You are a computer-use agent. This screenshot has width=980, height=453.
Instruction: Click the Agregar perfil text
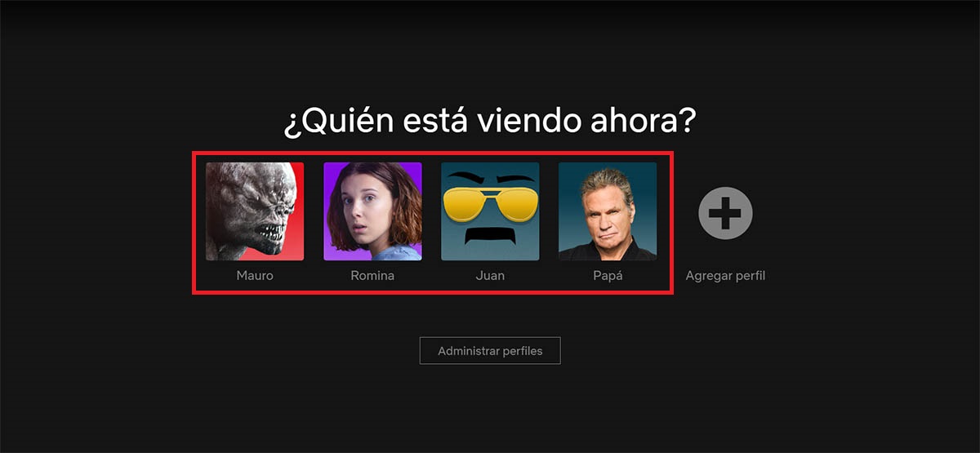[725, 276]
